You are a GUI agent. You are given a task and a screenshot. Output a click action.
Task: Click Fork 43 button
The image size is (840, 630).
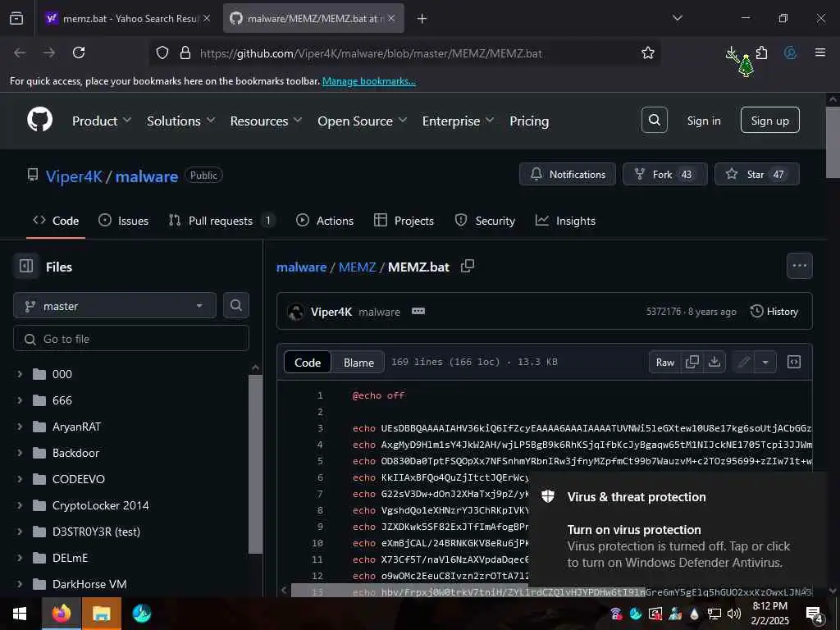[664, 174]
